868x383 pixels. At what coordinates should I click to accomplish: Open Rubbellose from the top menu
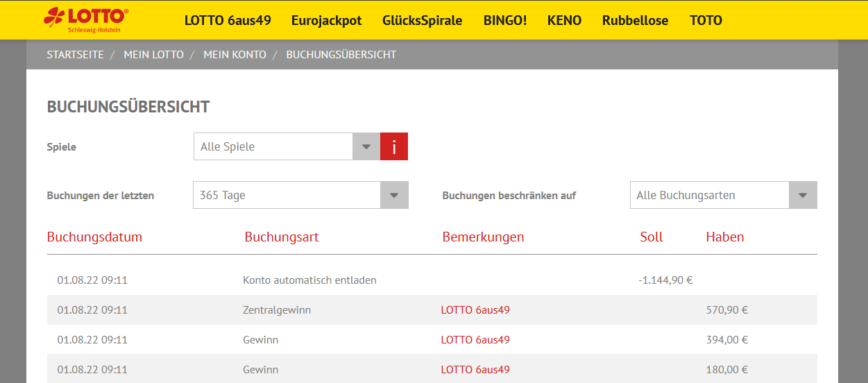pos(635,20)
